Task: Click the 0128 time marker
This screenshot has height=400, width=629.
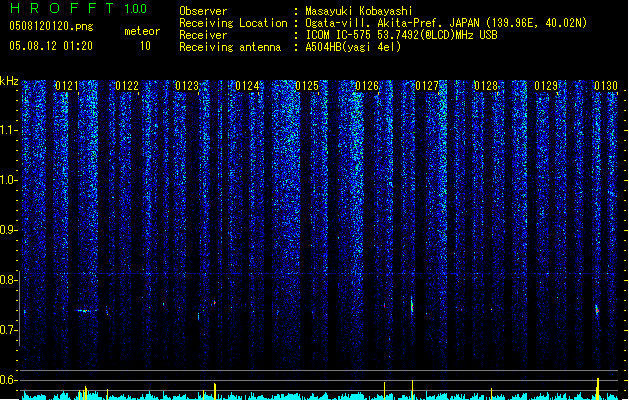Action: (486, 86)
